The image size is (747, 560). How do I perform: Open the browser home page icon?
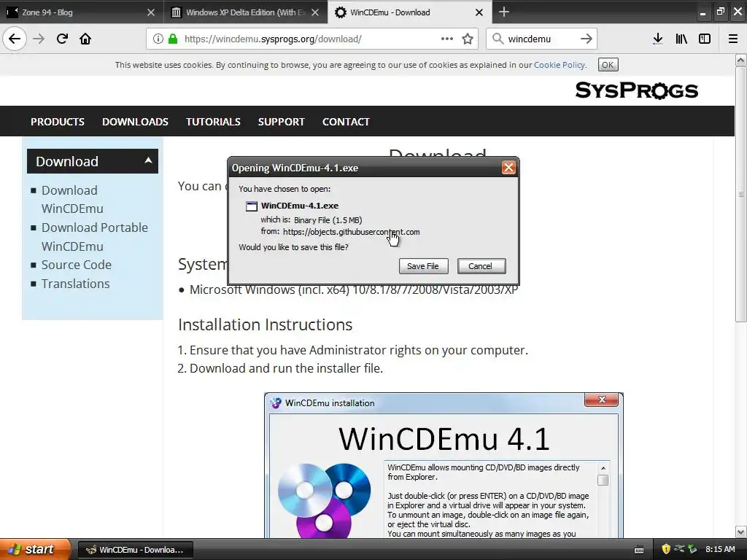pos(85,39)
